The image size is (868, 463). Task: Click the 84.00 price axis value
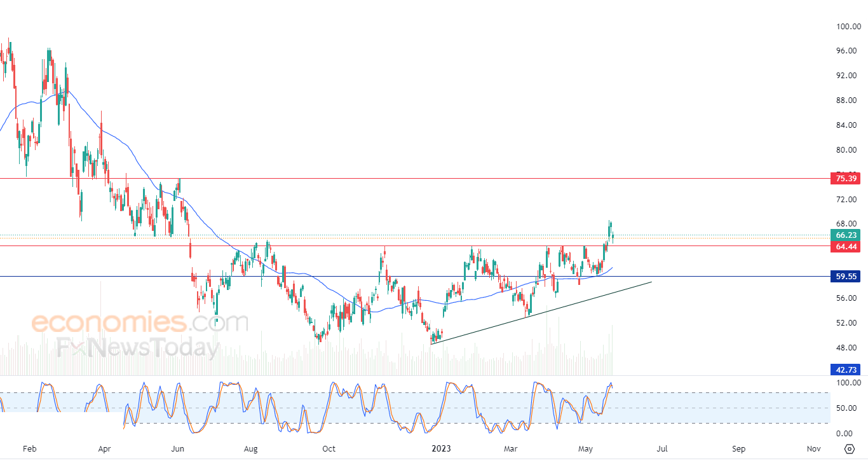tap(848, 125)
